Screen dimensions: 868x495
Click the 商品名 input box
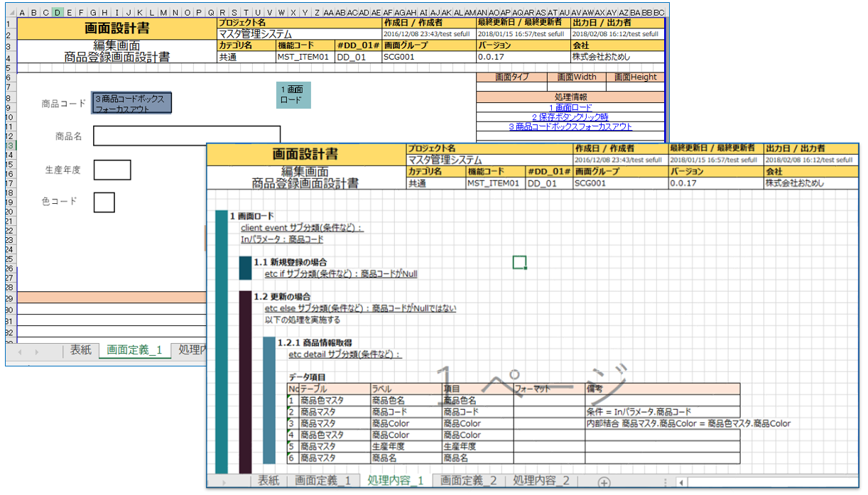186,136
